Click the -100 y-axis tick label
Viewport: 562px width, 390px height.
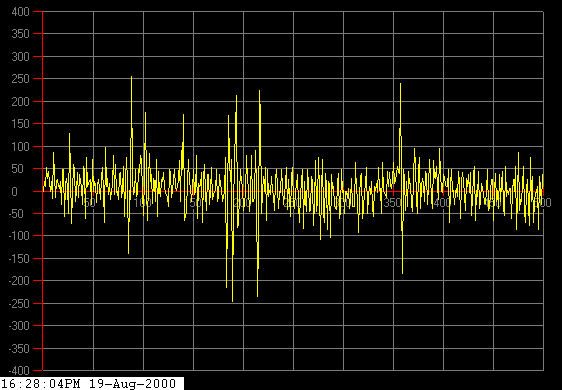tap(19, 236)
